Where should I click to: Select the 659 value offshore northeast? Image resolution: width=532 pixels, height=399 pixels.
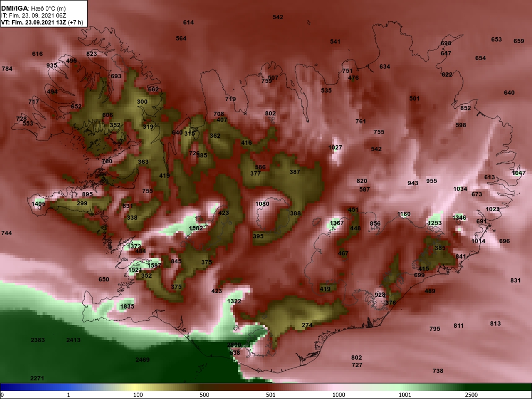pyautogui.click(x=518, y=41)
